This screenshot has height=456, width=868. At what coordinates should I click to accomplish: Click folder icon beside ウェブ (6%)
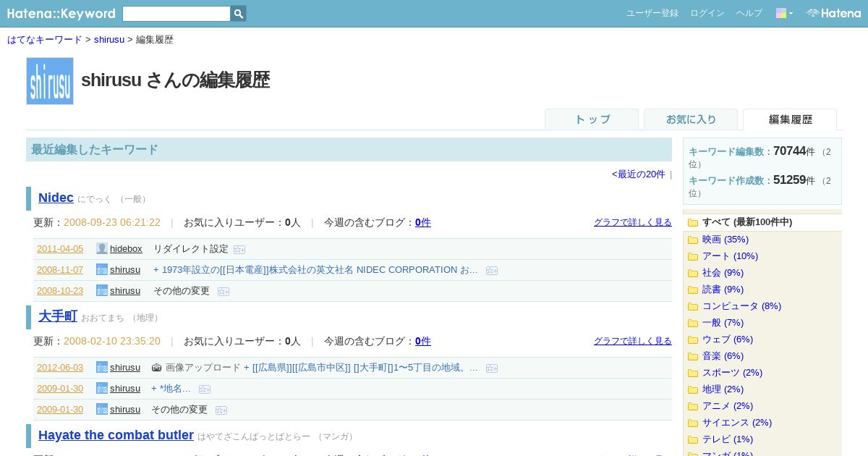[x=693, y=339]
